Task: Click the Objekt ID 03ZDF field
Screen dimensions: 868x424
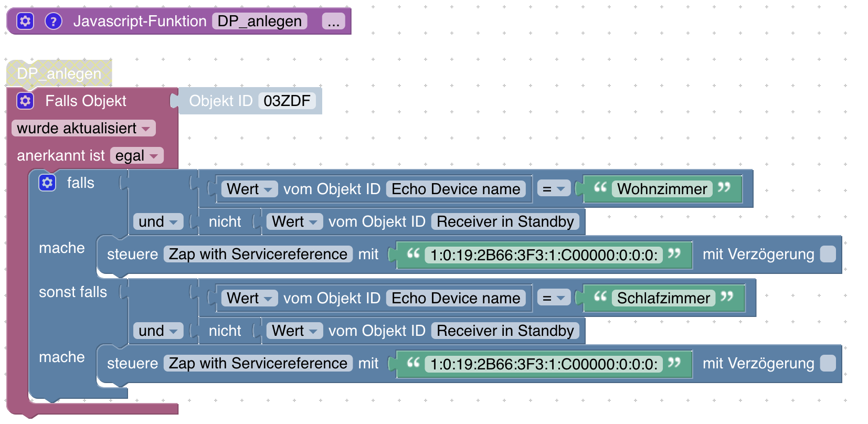Action: click(x=287, y=101)
